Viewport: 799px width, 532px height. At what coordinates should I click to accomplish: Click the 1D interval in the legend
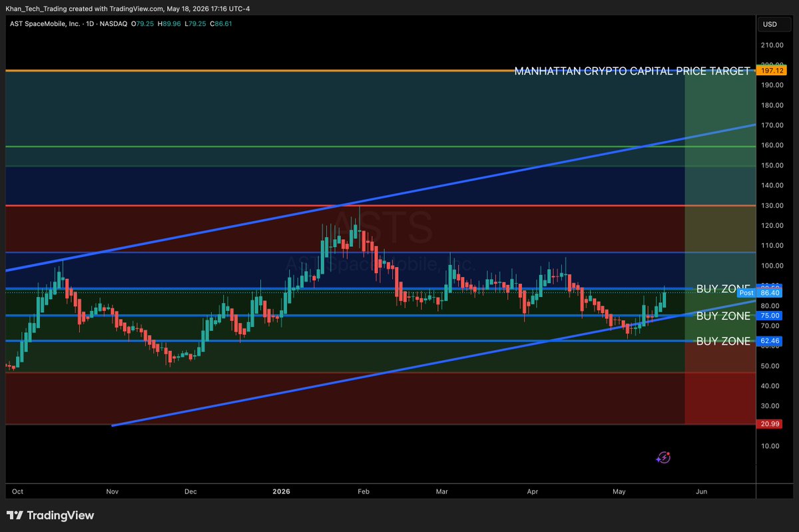point(91,23)
